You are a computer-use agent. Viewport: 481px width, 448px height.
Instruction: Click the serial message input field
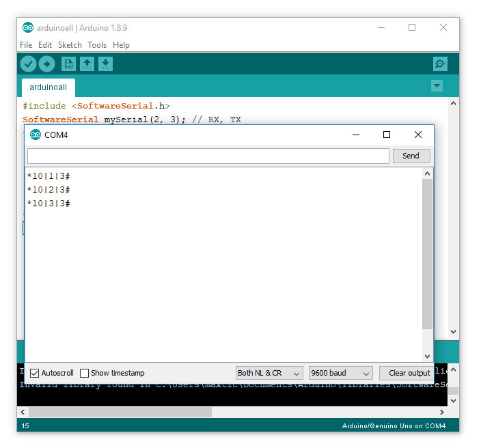(x=208, y=156)
